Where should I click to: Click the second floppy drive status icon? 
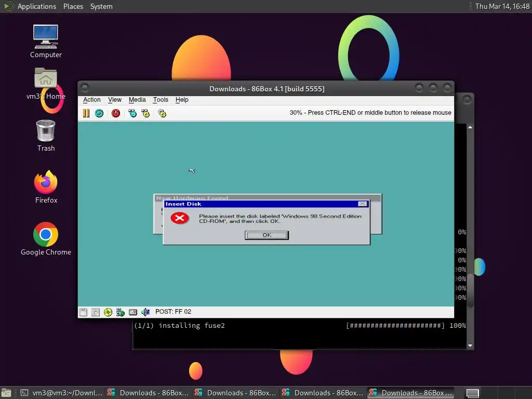click(96, 312)
